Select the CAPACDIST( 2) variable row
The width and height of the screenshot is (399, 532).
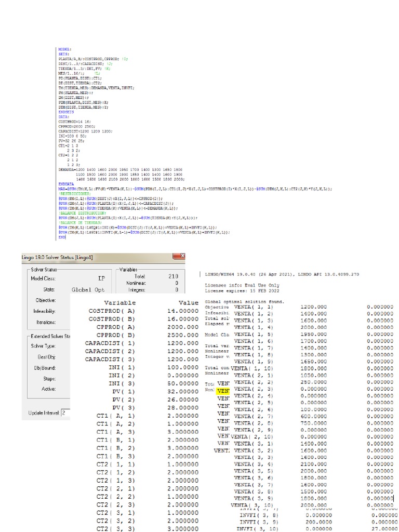[110, 351]
